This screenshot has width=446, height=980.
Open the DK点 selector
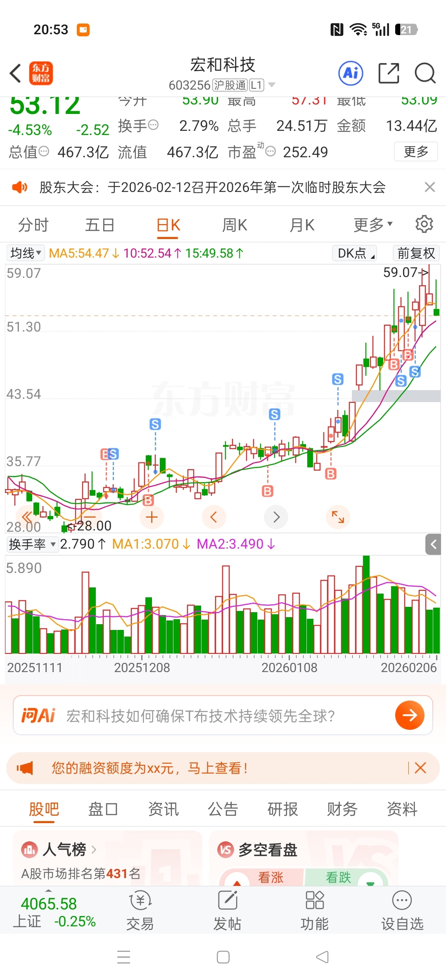(x=355, y=253)
